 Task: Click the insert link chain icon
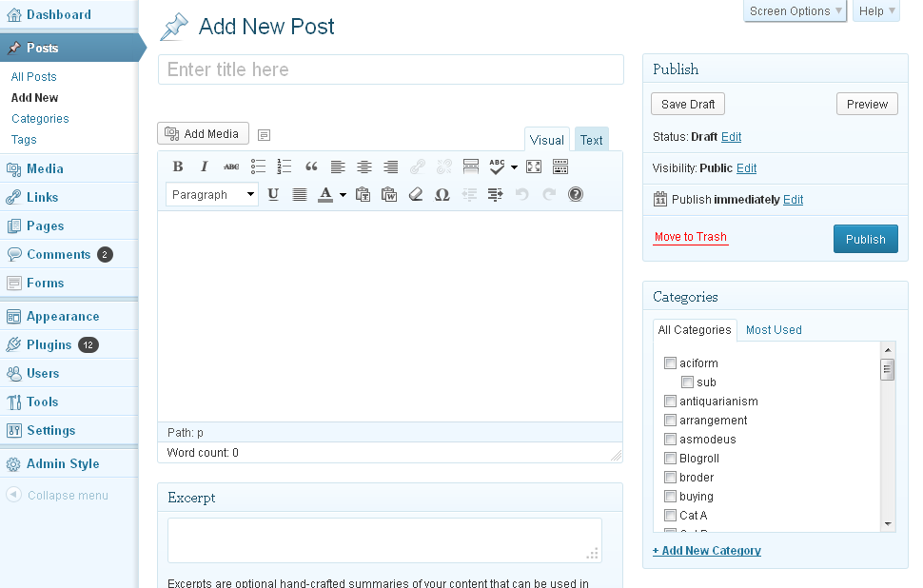coord(418,167)
